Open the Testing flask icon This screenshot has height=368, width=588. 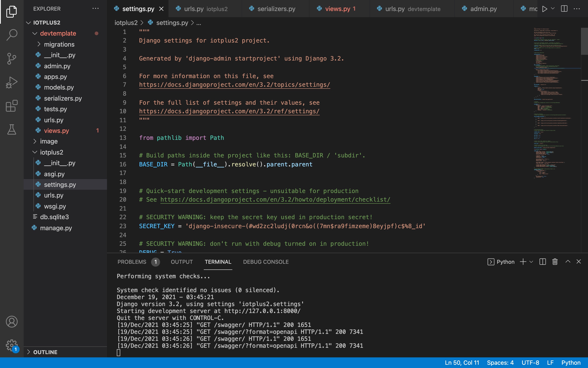click(12, 129)
